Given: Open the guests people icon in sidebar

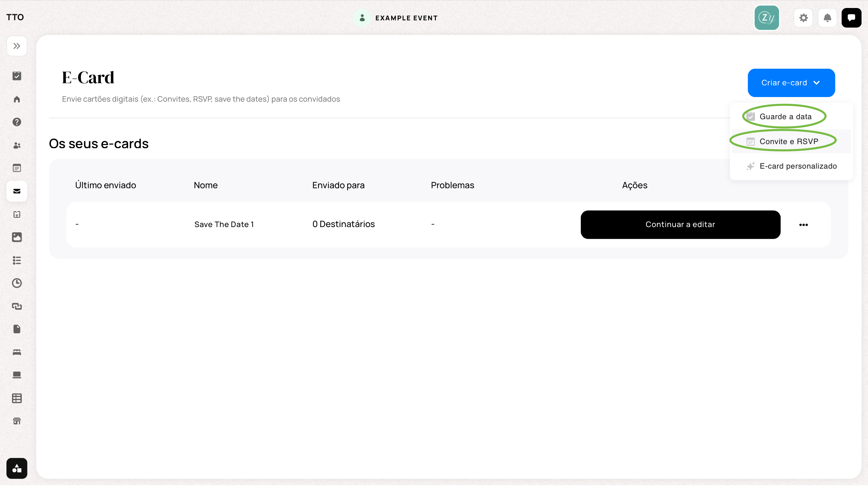Looking at the screenshot, I should click(17, 145).
